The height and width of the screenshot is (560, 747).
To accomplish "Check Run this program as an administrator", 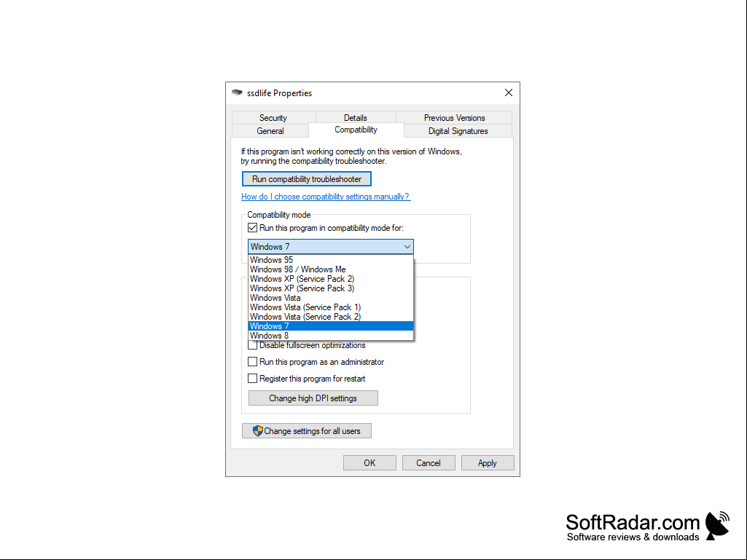I will pyautogui.click(x=252, y=362).
